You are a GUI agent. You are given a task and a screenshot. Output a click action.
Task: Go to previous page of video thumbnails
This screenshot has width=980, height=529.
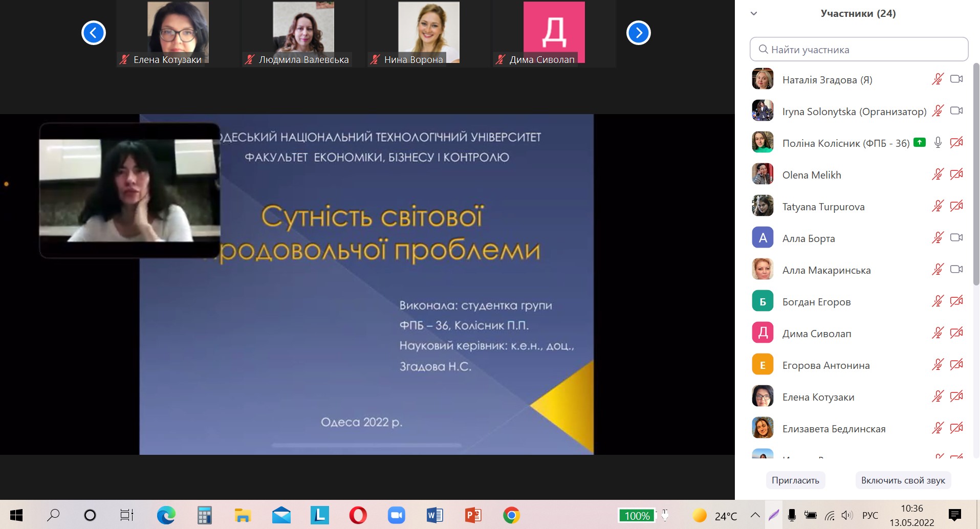click(x=94, y=33)
